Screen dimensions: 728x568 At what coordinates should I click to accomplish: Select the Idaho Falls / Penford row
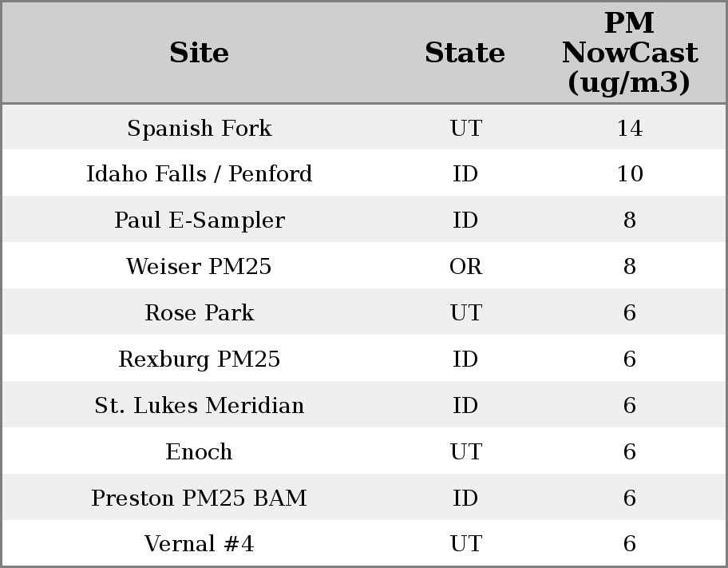199,174
